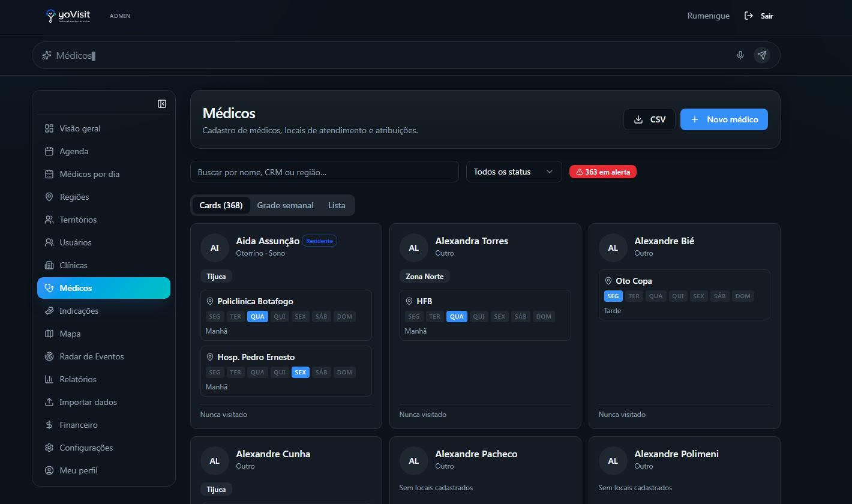Click the 363 em alerta badge
Screen dimensions: 852x504
[603, 172]
